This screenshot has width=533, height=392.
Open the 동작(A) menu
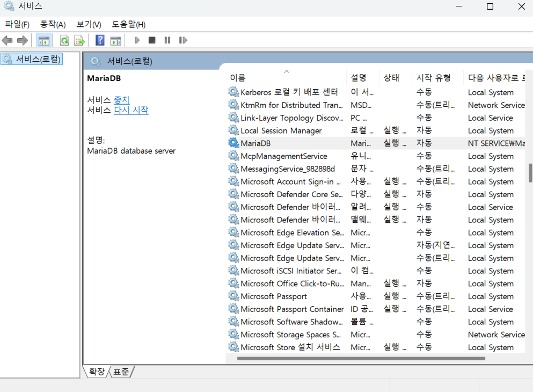point(53,24)
